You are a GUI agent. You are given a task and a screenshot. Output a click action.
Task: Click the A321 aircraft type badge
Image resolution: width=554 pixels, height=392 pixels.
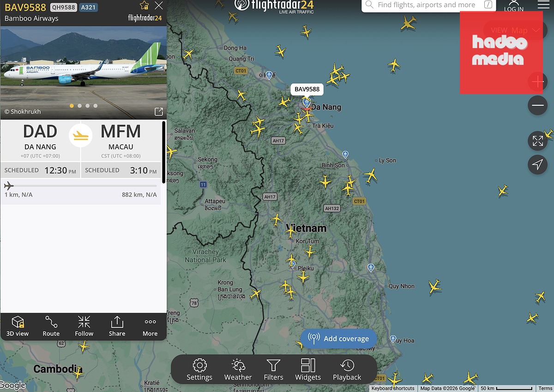pos(89,7)
